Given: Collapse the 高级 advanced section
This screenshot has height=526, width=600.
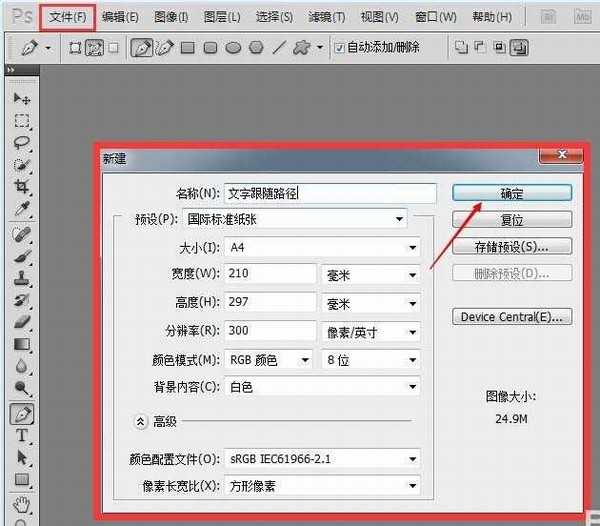Looking at the screenshot, I should [x=141, y=422].
